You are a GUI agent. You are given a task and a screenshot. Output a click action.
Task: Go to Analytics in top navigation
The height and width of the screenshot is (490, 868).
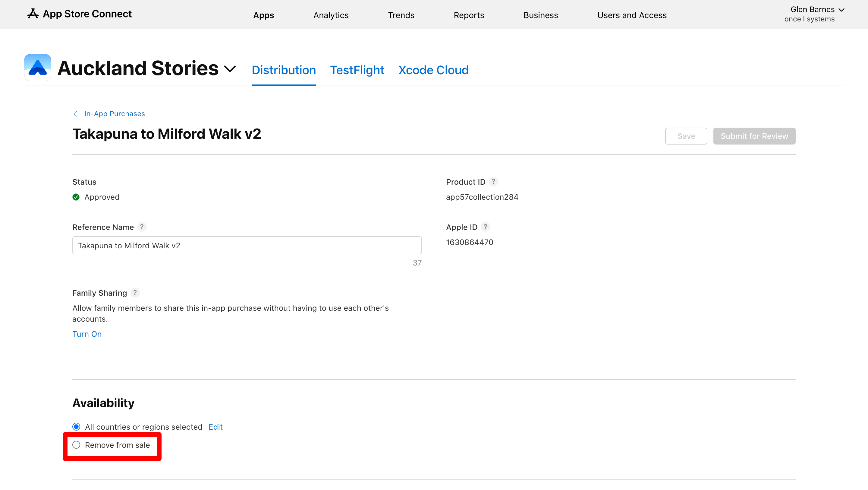tap(331, 15)
